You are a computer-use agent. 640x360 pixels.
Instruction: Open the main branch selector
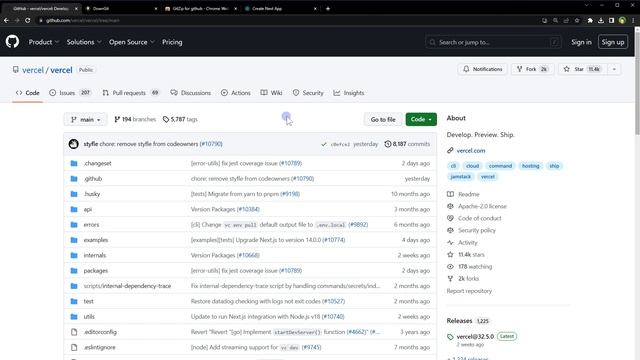pos(85,120)
